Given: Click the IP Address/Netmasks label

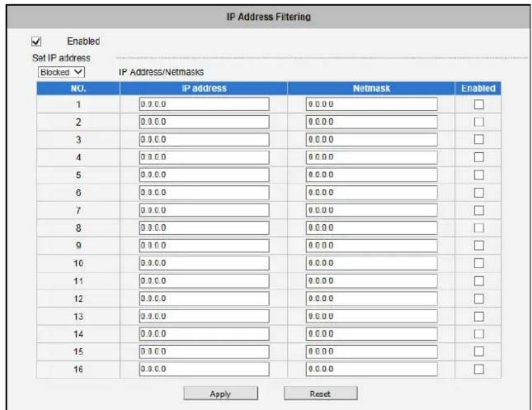Looking at the screenshot, I should pos(161,72).
